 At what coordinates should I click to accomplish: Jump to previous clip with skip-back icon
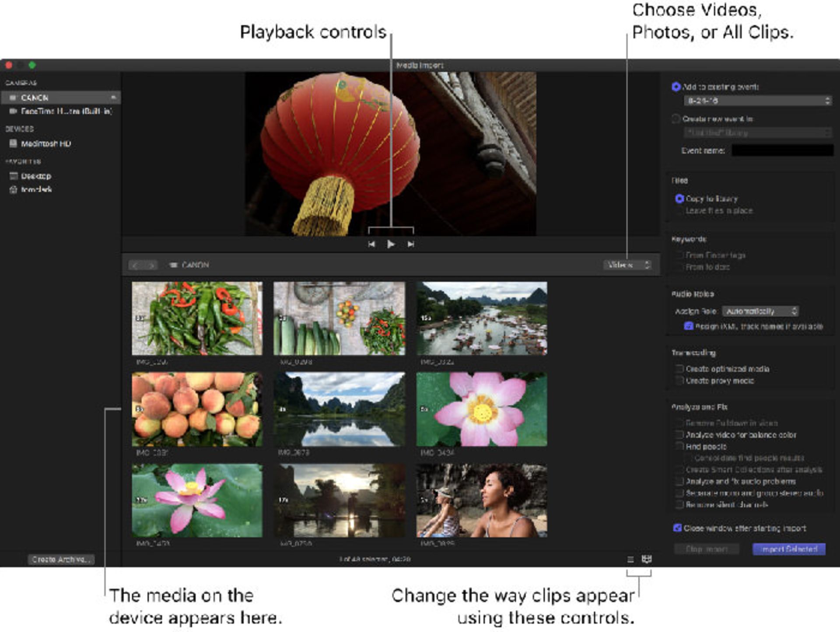371,244
